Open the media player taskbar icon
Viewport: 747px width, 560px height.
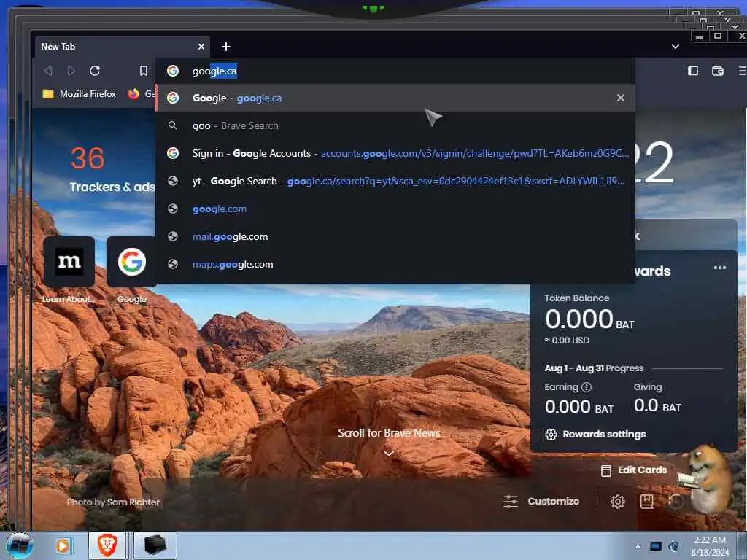(63, 545)
